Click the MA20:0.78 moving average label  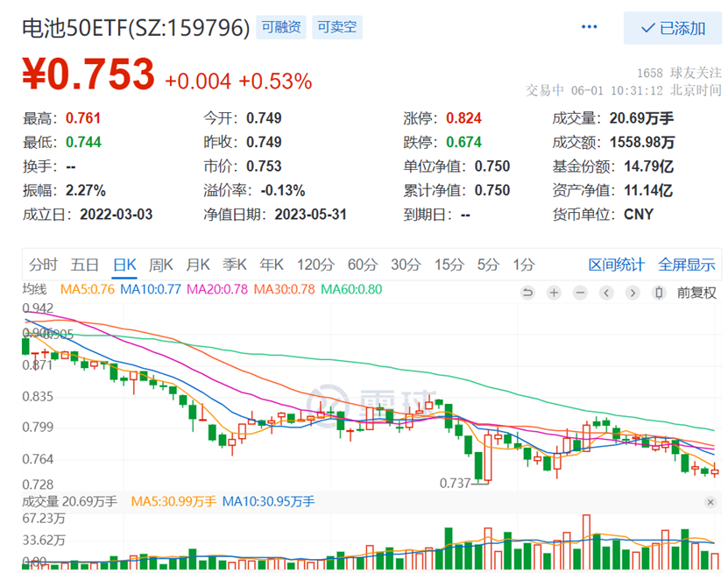click(x=217, y=289)
